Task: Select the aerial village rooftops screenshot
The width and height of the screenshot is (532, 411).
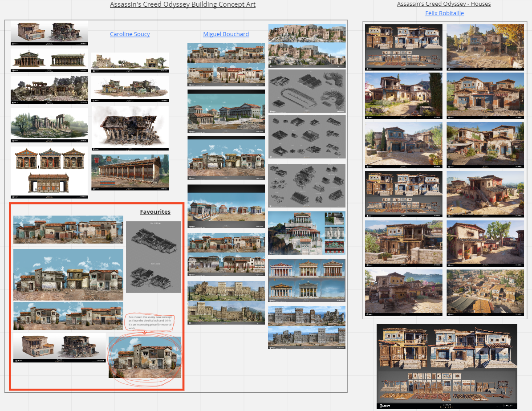Action: pyautogui.click(x=485, y=293)
